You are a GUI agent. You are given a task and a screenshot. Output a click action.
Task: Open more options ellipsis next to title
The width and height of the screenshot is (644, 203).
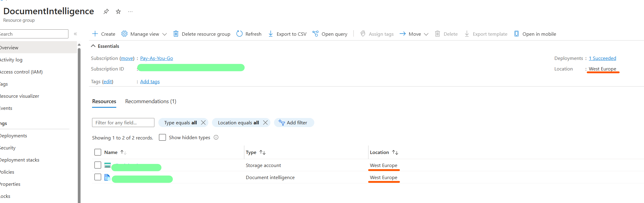[130, 11]
